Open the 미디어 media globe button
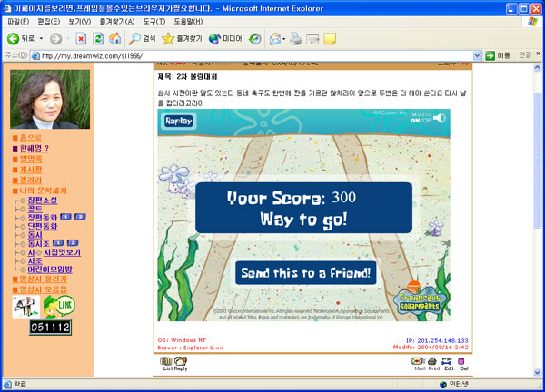Viewport: 545px width, 392px height. click(225, 38)
